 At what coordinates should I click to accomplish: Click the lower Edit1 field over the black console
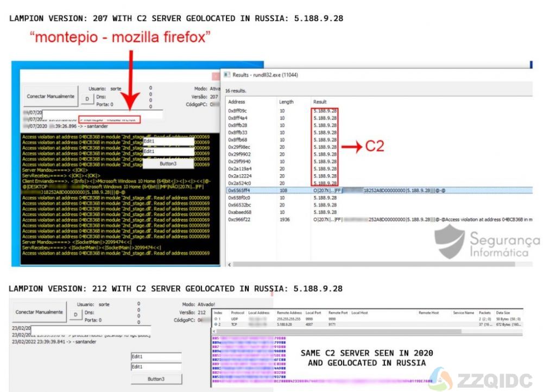[x=168, y=151]
